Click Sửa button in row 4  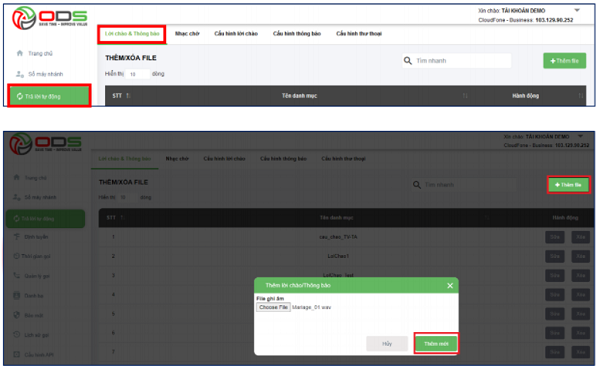pyautogui.click(x=555, y=294)
